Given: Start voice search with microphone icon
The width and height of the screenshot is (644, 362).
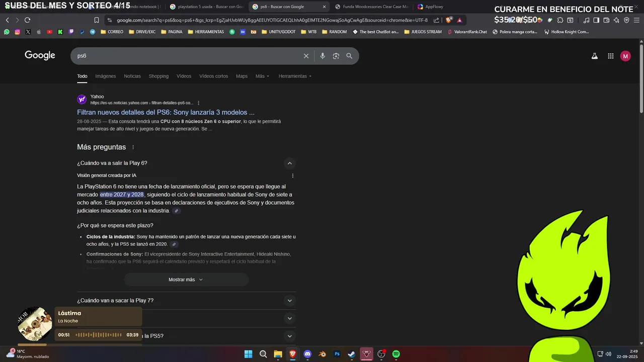Looking at the screenshot, I should [323, 56].
